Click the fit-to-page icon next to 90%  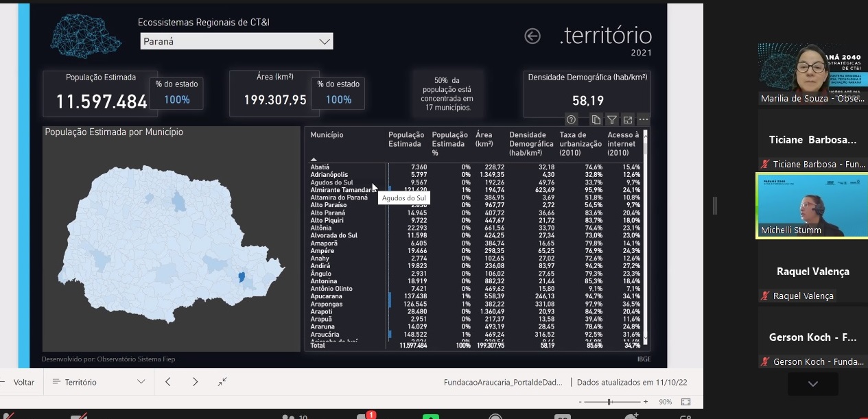coord(685,402)
